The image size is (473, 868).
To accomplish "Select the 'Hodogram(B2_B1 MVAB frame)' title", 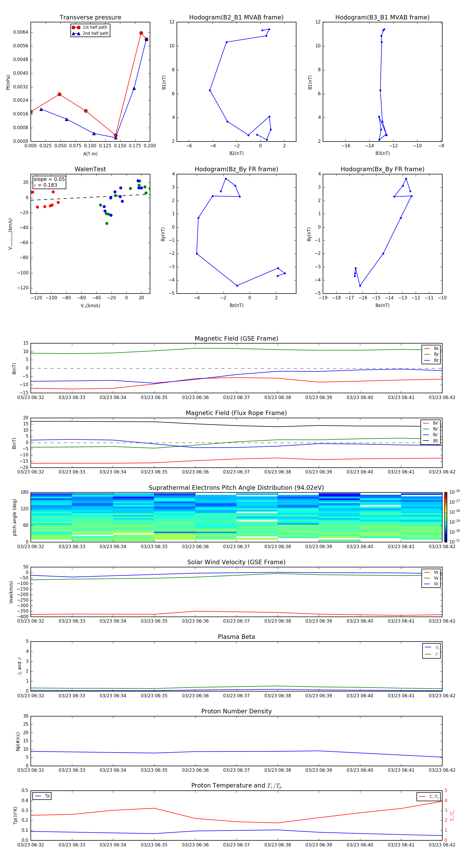I will [x=236, y=18].
